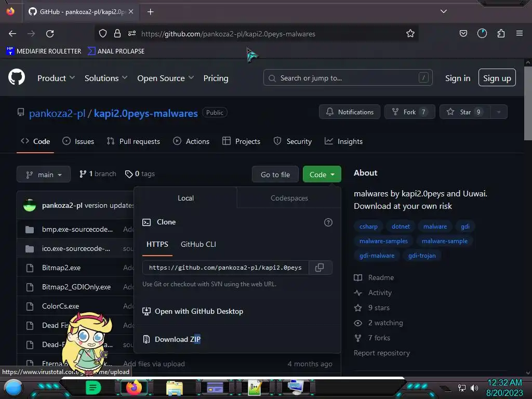Star the repository
The image size is (532, 399).
(464, 112)
